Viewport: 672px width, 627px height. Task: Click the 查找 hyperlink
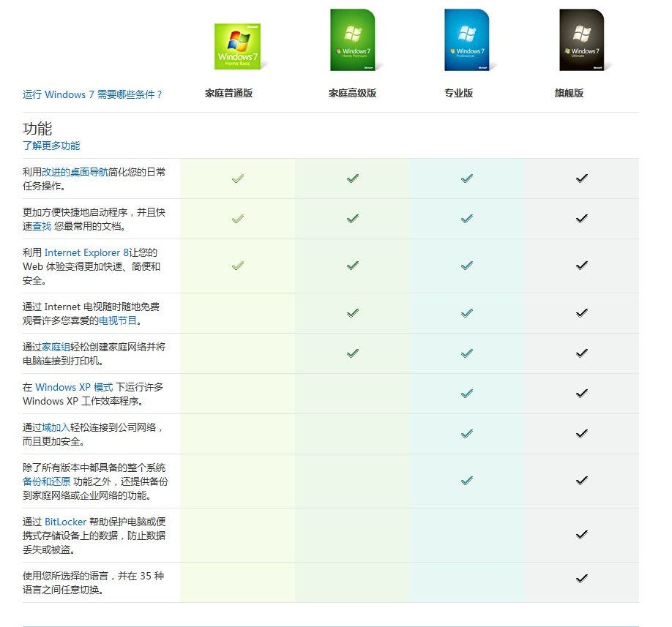click(x=42, y=226)
